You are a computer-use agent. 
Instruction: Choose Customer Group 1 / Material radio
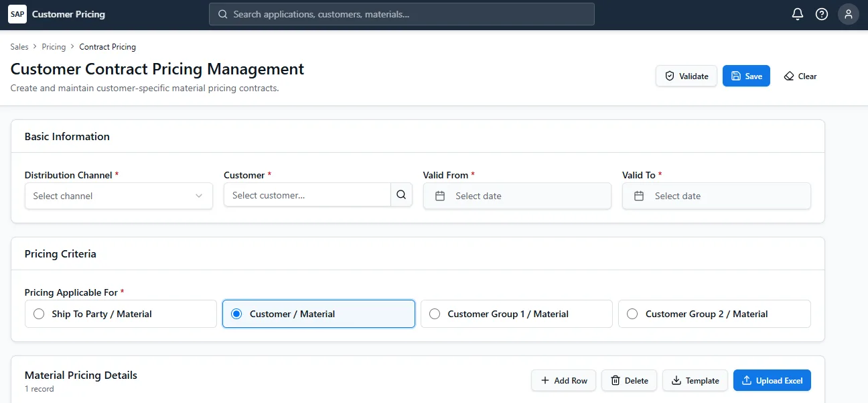pos(516,314)
